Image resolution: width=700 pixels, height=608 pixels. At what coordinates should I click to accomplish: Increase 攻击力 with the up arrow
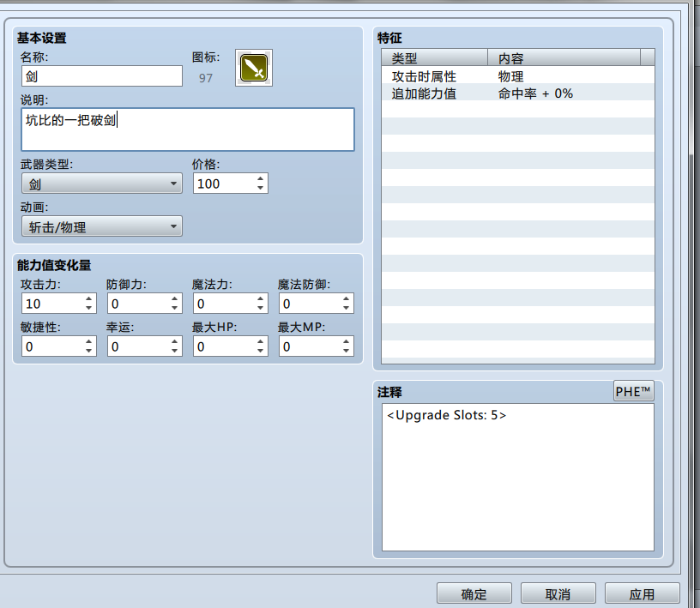point(89,298)
